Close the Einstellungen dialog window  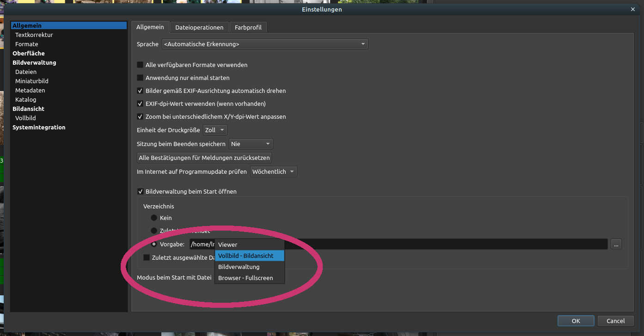pyautogui.click(x=632, y=9)
